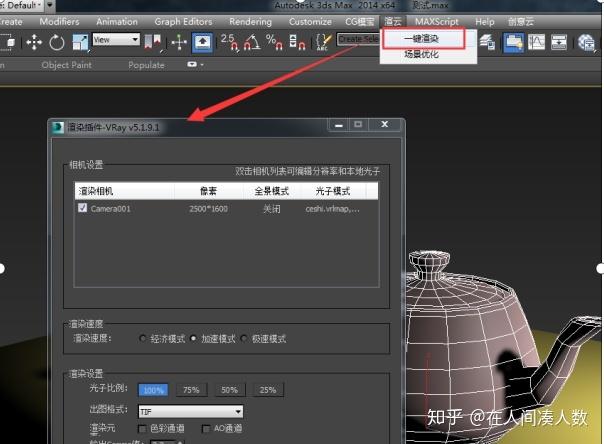Switch to the Object Paint ribbon tab
This screenshot has width=604, height=444.
click(67, 65)
